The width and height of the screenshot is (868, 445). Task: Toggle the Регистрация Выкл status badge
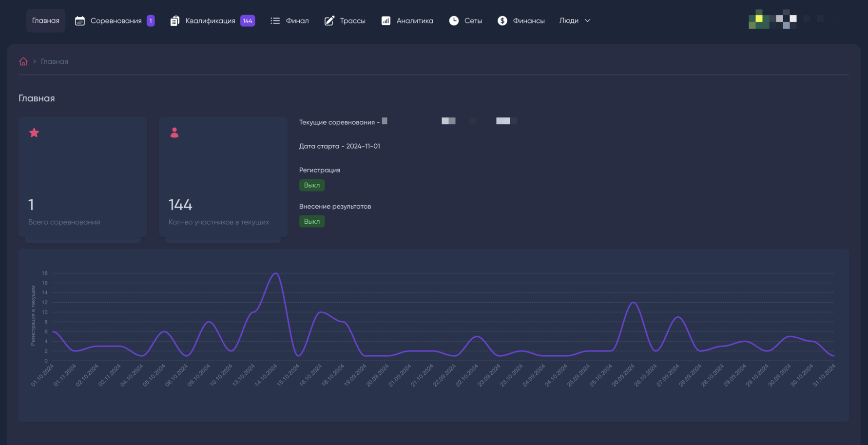312,185
